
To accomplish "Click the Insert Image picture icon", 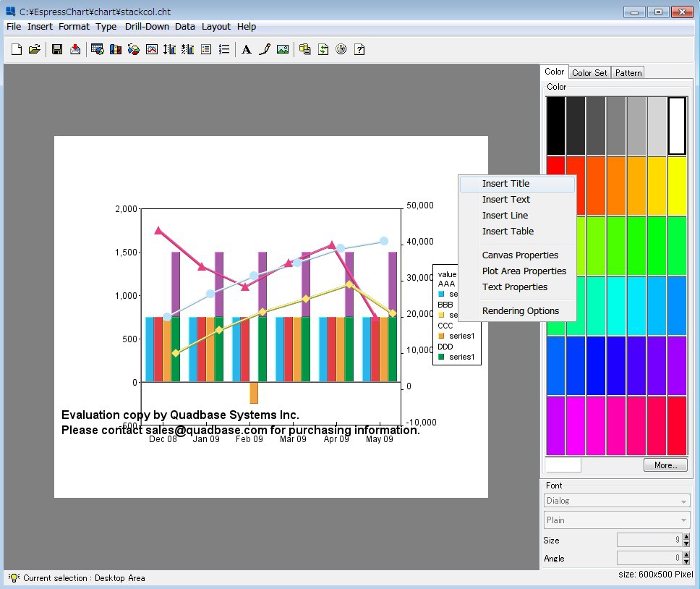I will tap(283, 49).
